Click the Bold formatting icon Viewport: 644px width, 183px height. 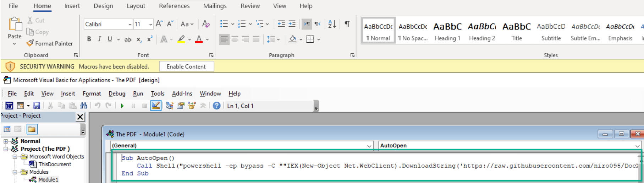89,39
